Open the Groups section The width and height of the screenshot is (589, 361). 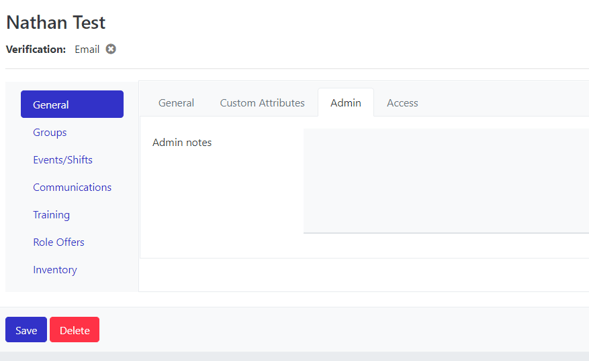[x=50, y=132]
